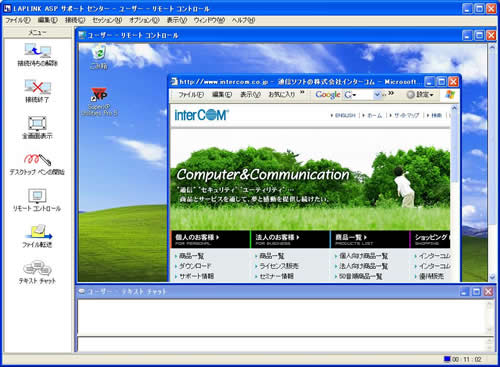Click the ENGLISH link on interCOM page
Image resolution: width=500 pixels, height=367 pixels.
click(345, 115)
